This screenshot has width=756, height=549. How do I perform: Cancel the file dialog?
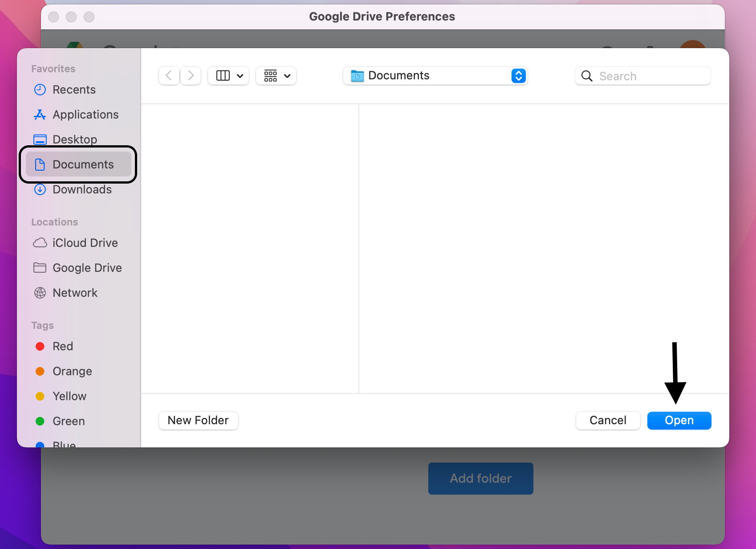point(608,420)
